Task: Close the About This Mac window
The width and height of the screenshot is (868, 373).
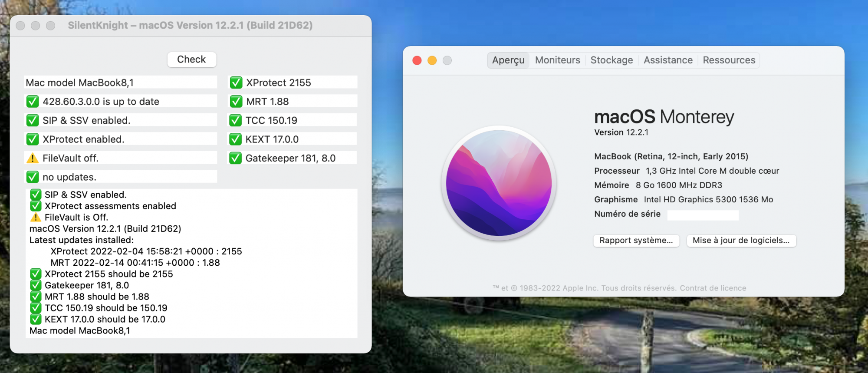Action: pos(417,60)
